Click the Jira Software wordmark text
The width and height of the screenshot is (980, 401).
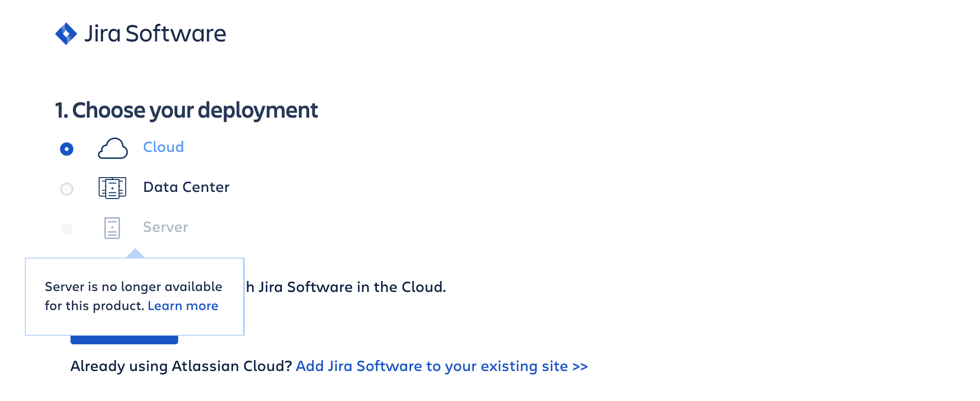pos(155,33)
